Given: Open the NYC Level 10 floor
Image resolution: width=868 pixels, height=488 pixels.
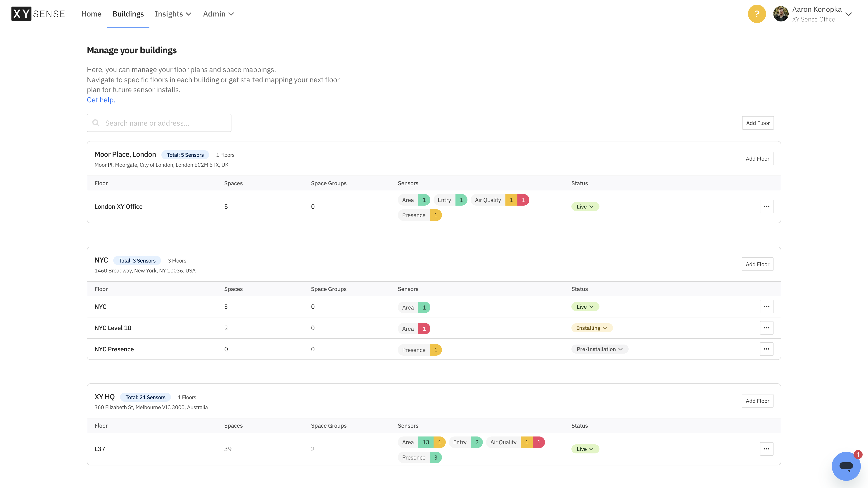Looking at the screenshot, I should coord(113,328).
